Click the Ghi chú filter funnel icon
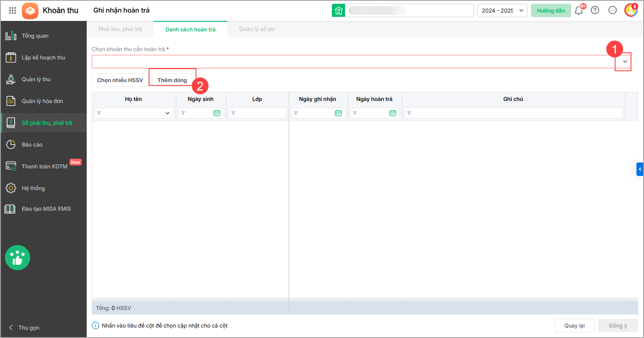The image size is (644, 338). (x=409, y=113)
